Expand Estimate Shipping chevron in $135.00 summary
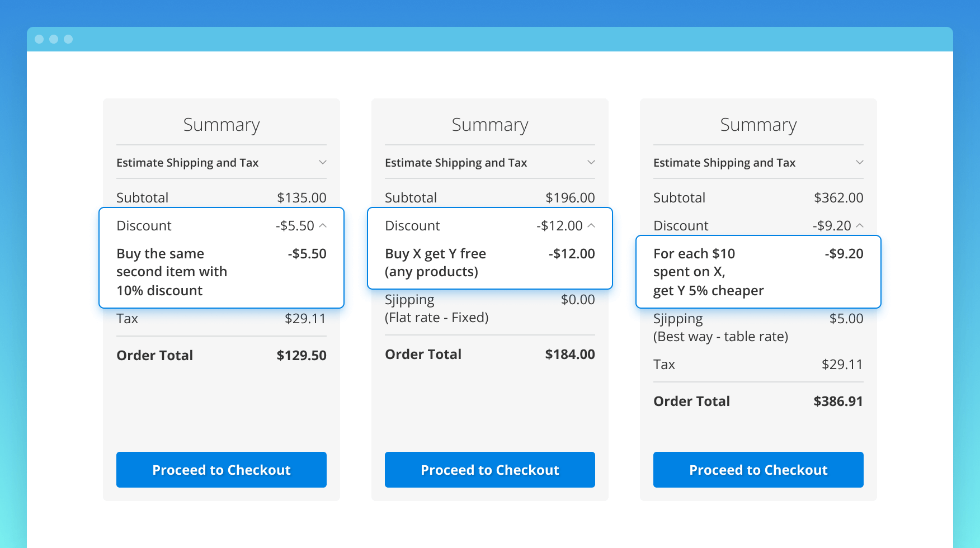The width and height of the screenshot is (980, 548). (322, 162)
